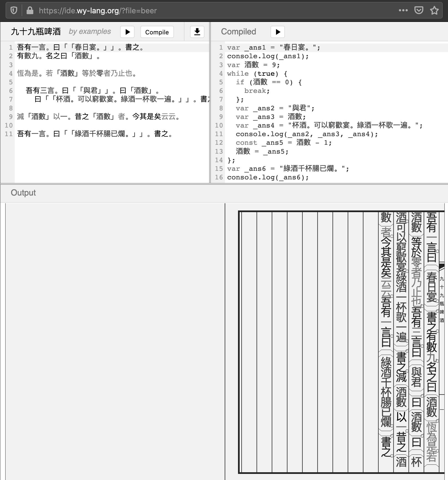Click the Compile button
Screen dimensions: 448x480
157,32
